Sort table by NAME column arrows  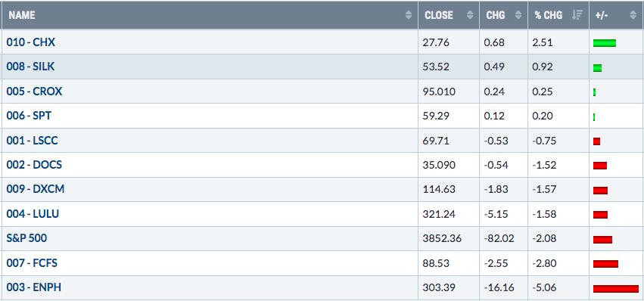(x=408, y=15)
